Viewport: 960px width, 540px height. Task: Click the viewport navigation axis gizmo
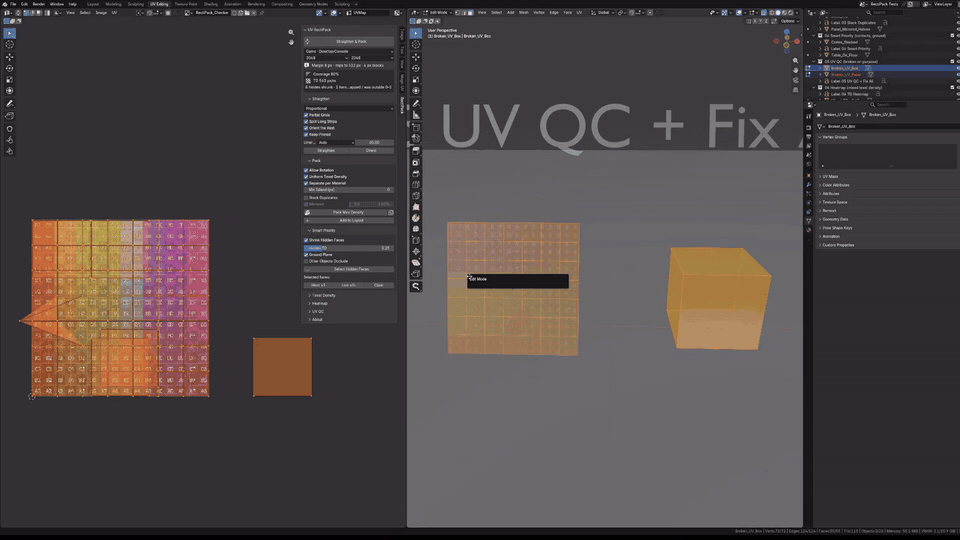(787, 41)
